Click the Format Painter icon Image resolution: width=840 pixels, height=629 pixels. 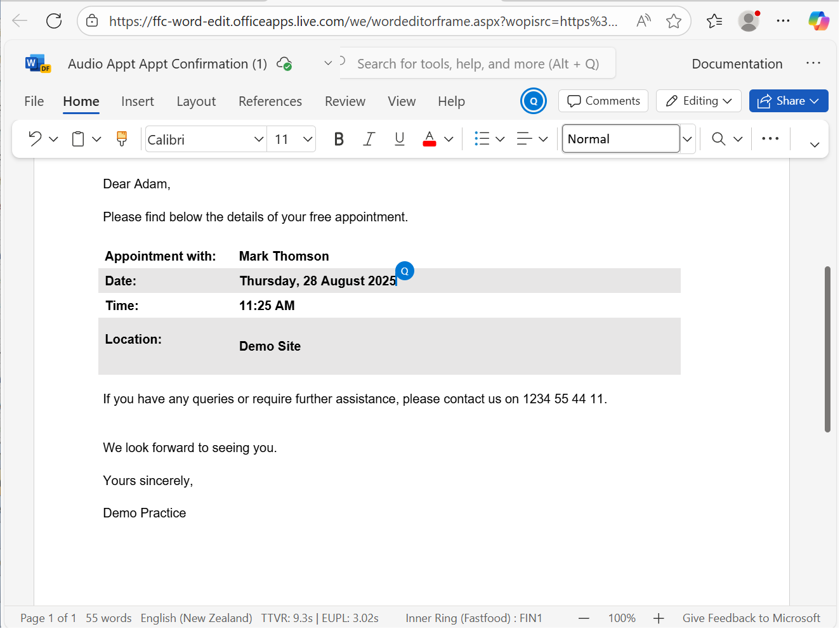pyautogui.click(x=122, y=139)
